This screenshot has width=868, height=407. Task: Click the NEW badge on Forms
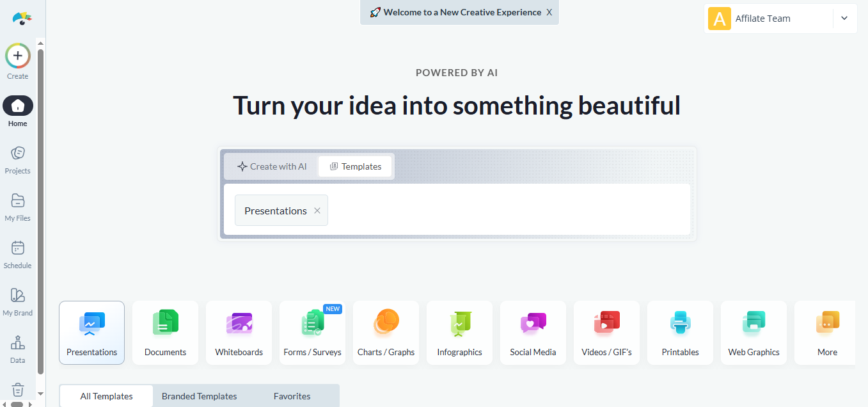[333, 308]
